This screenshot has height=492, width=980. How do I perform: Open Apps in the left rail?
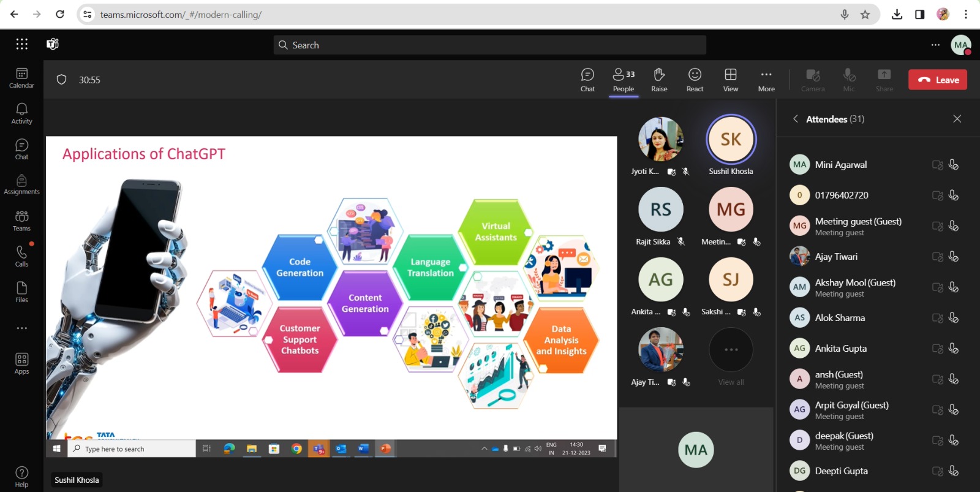pos(21,363)
